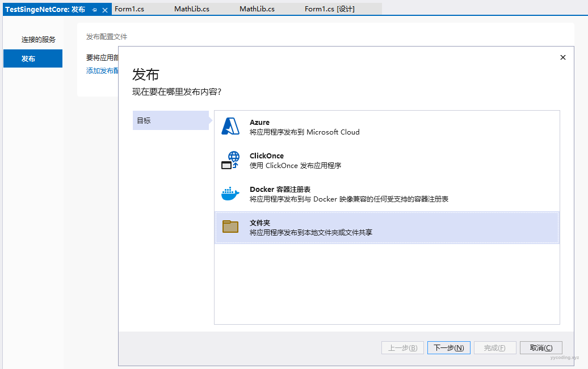Open 连接的服务 in the left sidebar
588x369 pixels.
(39, 40)
